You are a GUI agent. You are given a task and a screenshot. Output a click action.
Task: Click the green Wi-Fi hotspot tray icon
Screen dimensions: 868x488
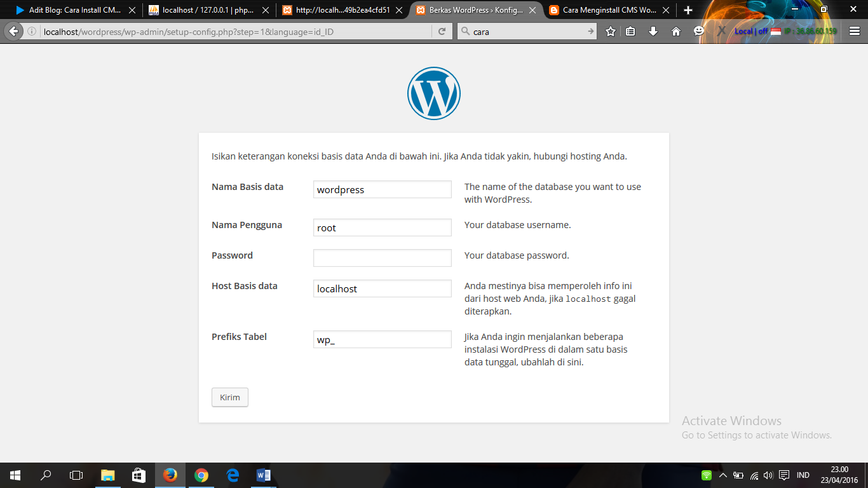coord(707,475)
